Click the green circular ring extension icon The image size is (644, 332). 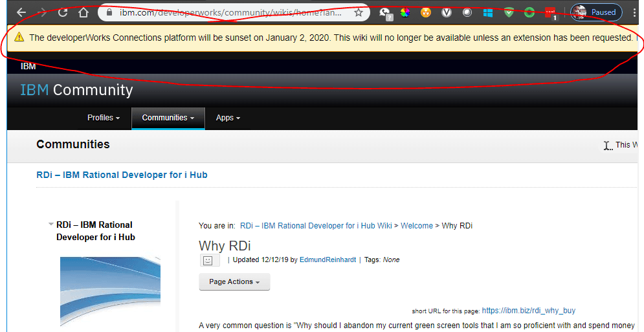click(x=529, y=12)
